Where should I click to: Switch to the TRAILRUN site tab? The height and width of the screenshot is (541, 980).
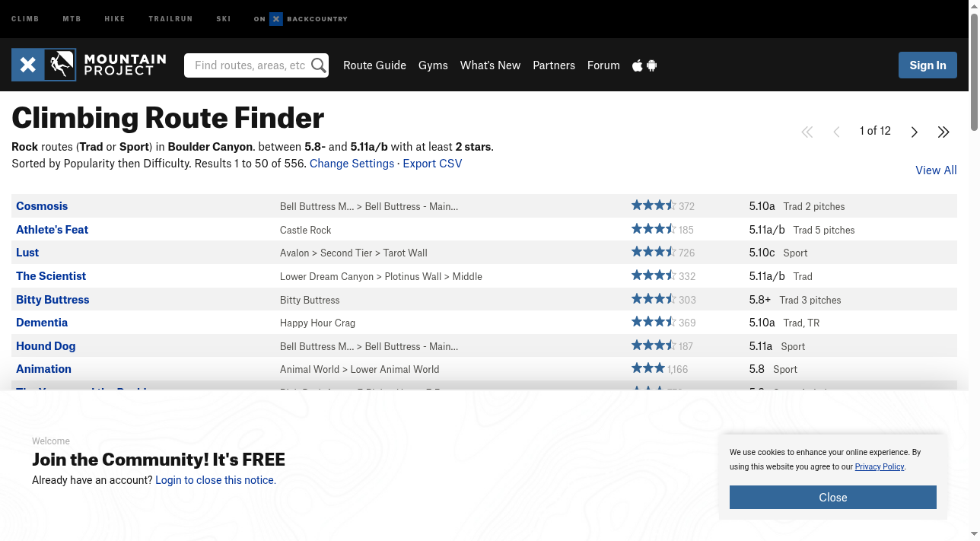pyautogui.click(x=170, y=19)
